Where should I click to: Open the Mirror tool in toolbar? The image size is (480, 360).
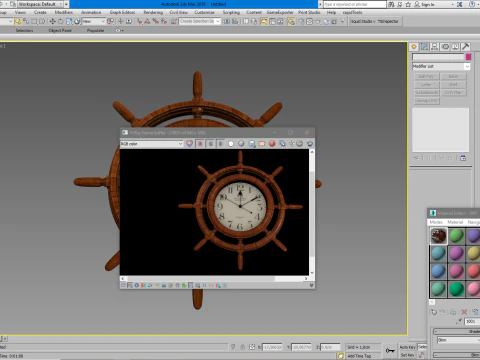tap(227, 21)
